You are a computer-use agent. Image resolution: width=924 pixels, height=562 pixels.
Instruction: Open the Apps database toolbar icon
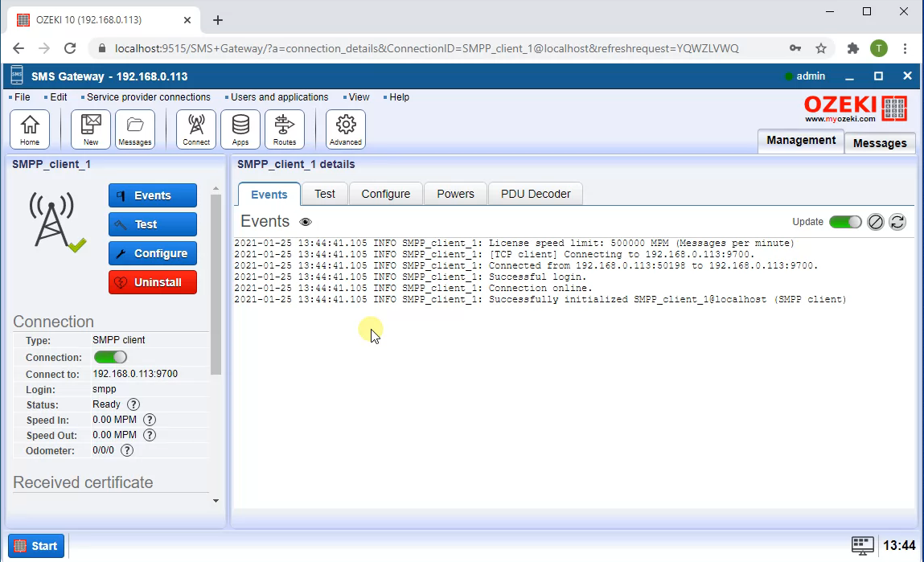point(240,129)
